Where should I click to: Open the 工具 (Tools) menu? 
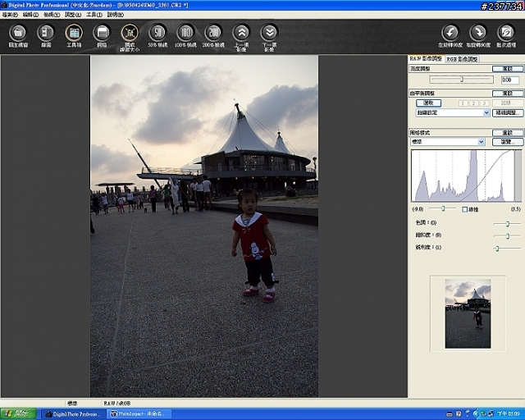pyautogui.click(x=94, y=15)
